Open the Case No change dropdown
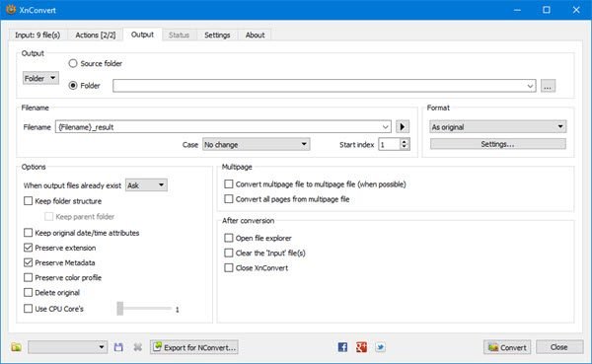Screen dimensions: 592x364 pyautogui.click(x=256, y=145)
